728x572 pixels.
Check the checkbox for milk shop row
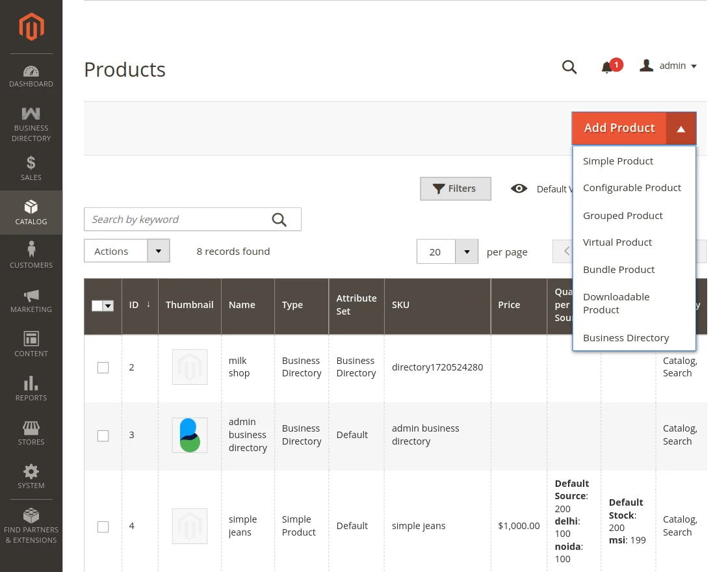point(103,367)
